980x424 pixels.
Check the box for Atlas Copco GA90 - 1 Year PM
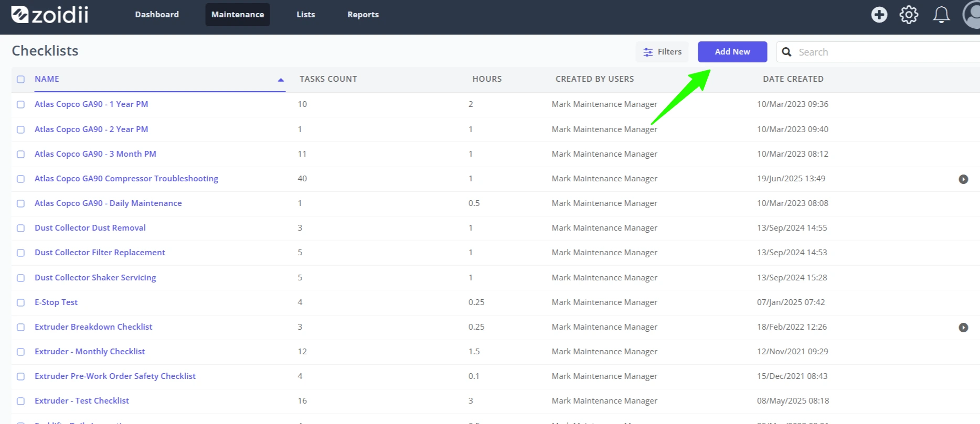[20, 104]
